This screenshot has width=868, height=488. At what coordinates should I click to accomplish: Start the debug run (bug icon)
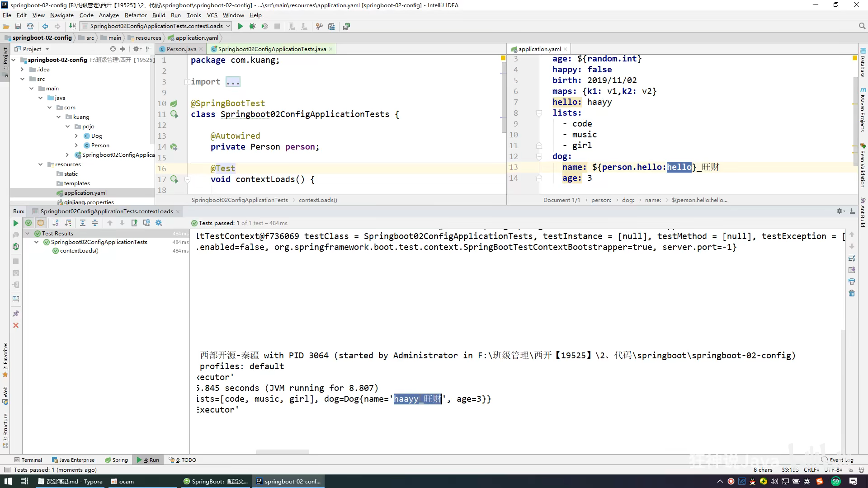pos(252,26)
